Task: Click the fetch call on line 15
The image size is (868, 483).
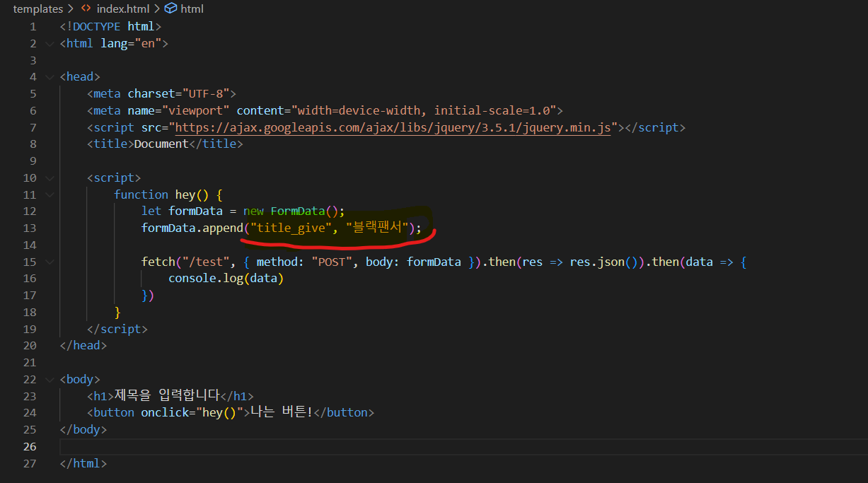Action: point(158,262)
